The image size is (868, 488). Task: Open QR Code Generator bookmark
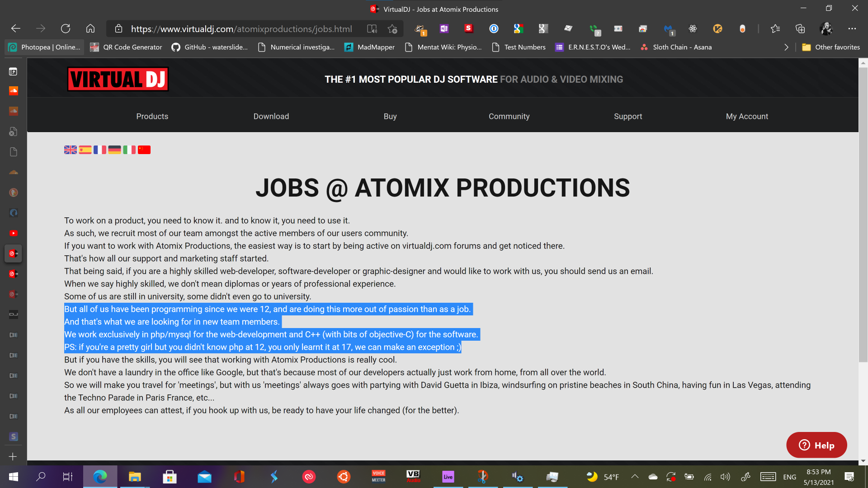(x=126, y=47)
